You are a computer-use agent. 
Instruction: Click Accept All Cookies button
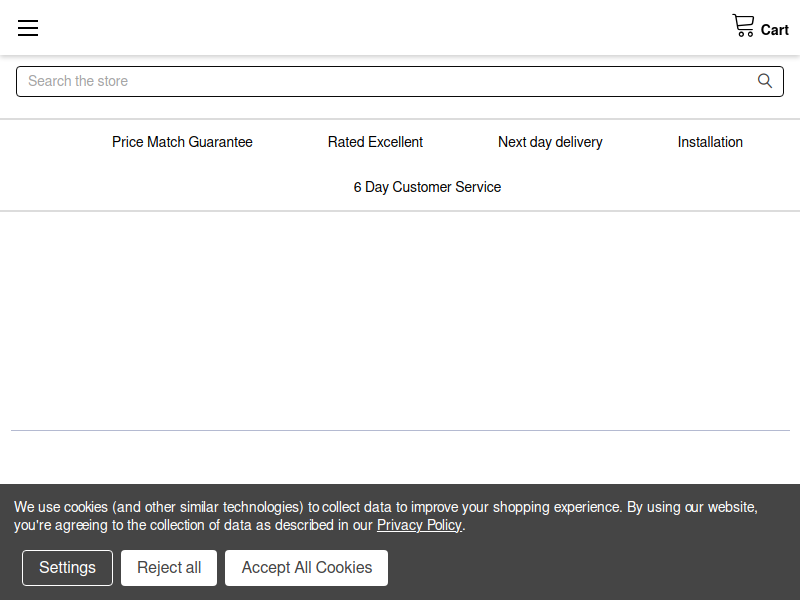point(307,567)
